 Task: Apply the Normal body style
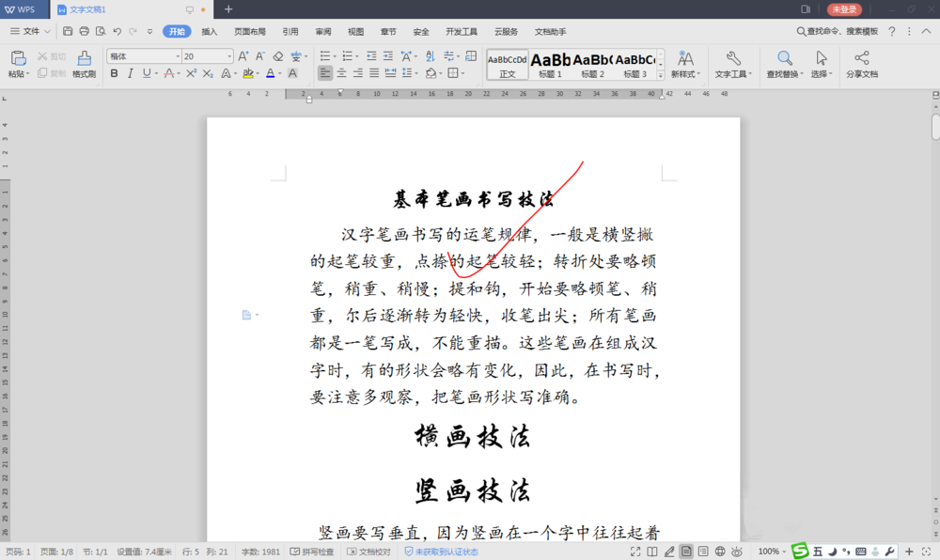508,65
